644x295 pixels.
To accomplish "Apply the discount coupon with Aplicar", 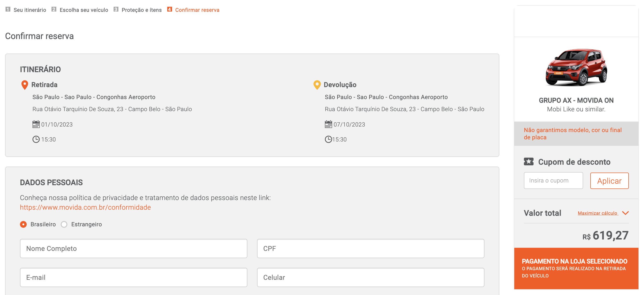I will point(609,181).
